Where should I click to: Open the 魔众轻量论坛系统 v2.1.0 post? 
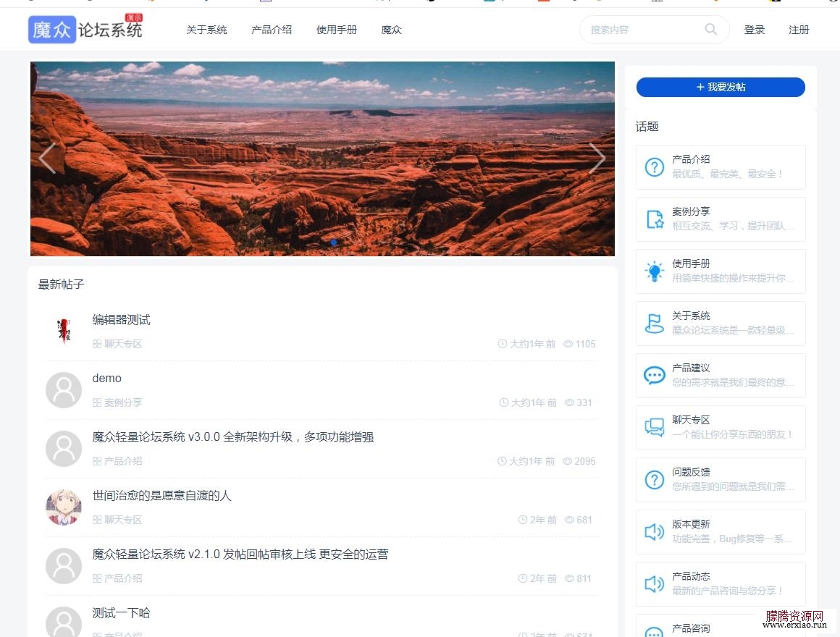240,554
